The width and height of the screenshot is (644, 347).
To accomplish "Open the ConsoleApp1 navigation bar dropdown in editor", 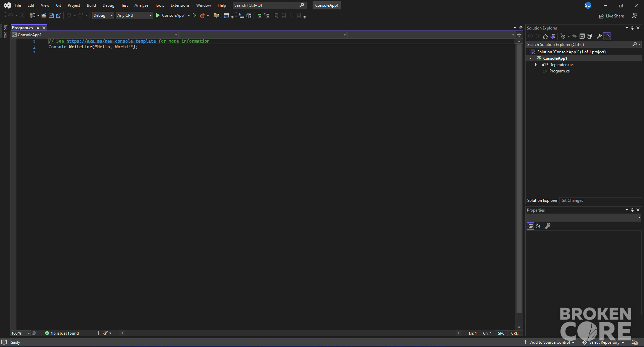I will 95,35.
